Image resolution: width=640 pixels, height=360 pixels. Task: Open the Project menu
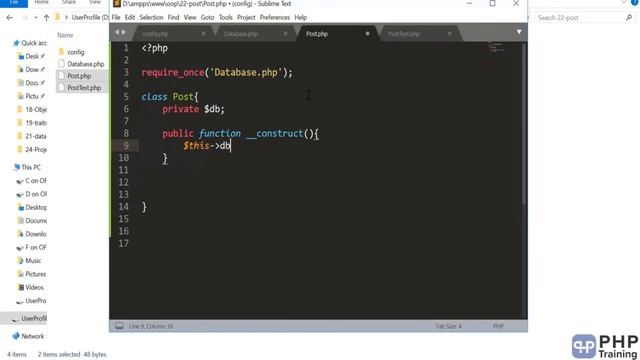246,18
